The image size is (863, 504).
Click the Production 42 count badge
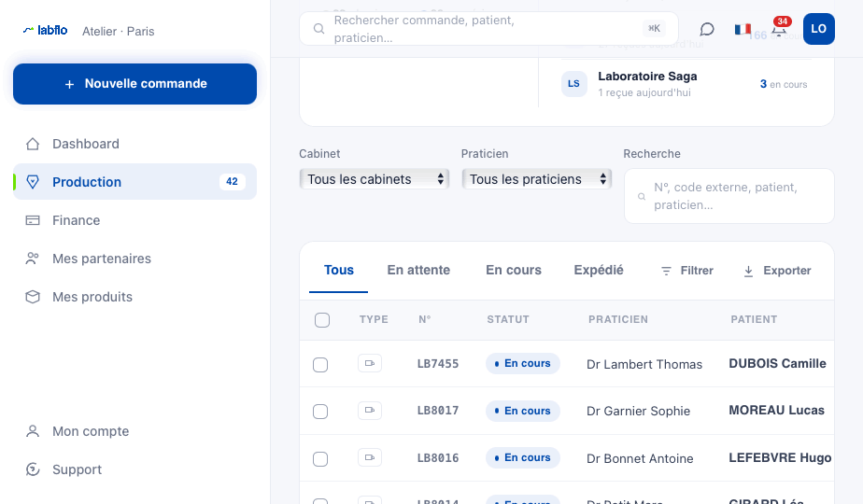click(232, 182)
